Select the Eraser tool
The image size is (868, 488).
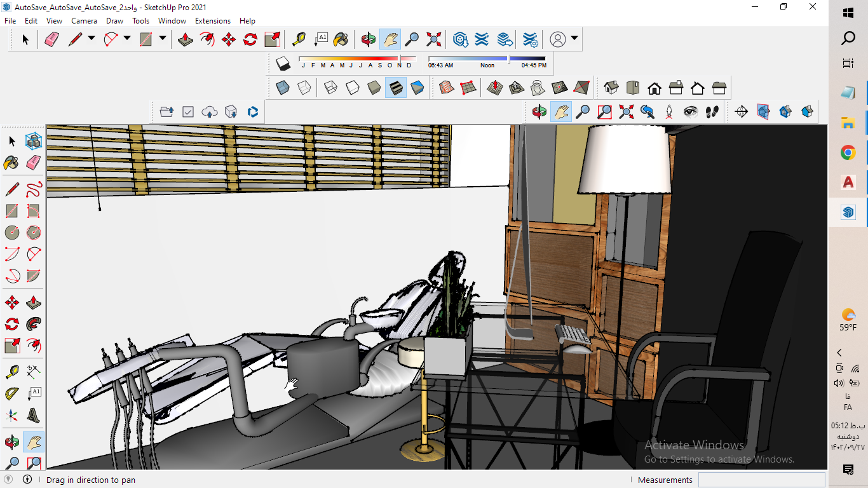(x=51, y=39)
